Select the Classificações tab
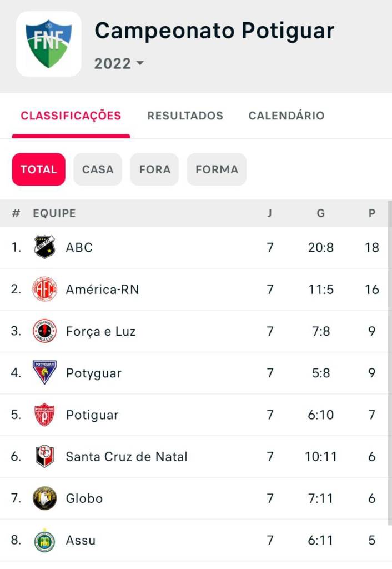 point(71,116)
